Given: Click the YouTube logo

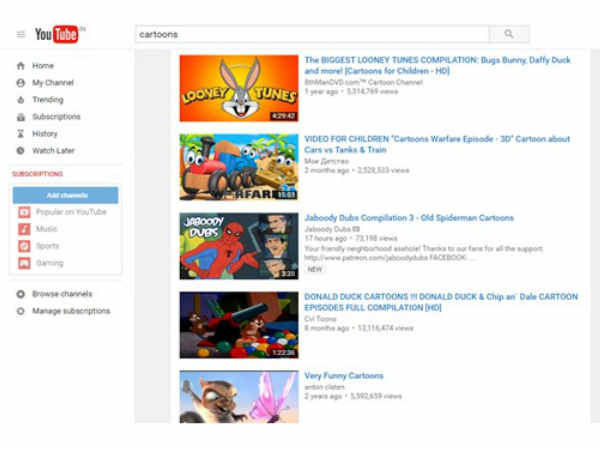Looking at the screenshot, I should pyautogui.click(x=57, y=34).
